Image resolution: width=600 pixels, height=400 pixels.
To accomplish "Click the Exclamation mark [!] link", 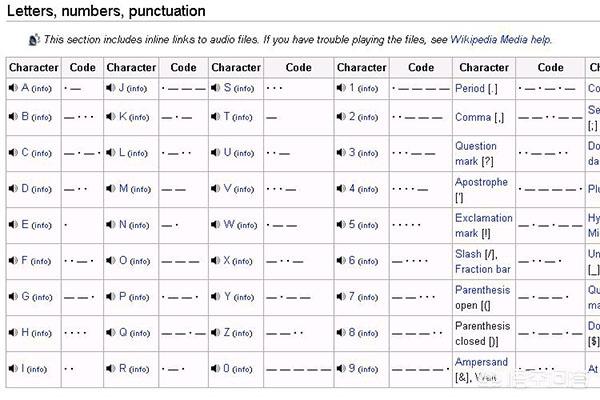I will (x=484, y=225).
